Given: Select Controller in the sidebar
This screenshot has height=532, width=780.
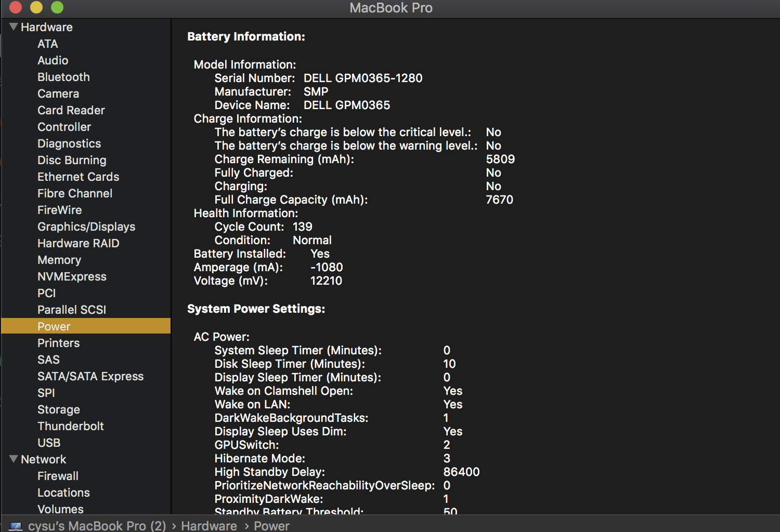Looking at the screenshot, I should click(x=64, y=127).
